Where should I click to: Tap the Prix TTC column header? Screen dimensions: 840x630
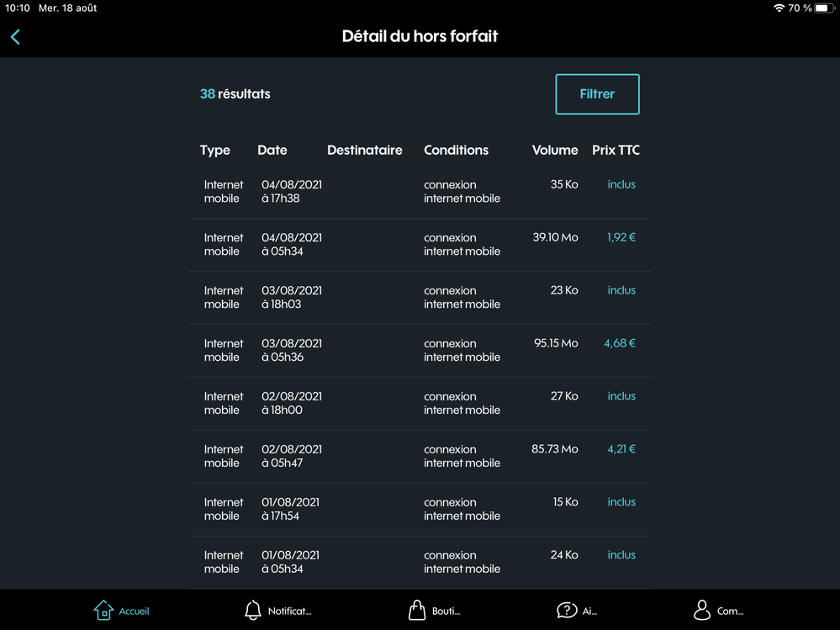coord(615,151)
